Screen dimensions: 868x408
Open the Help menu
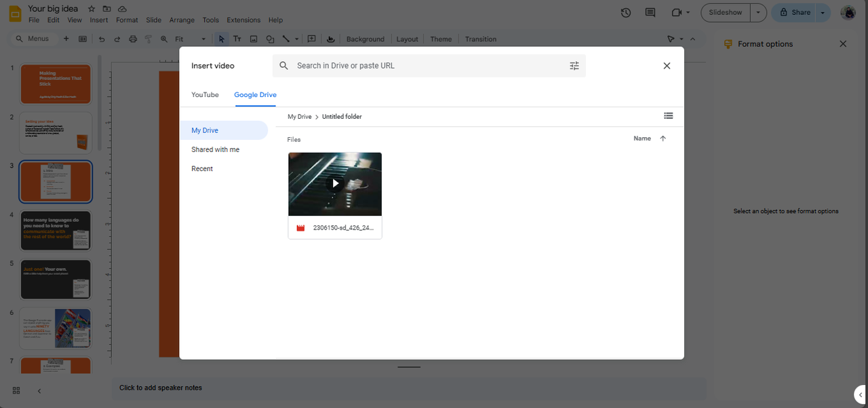(x=275, y=20)
